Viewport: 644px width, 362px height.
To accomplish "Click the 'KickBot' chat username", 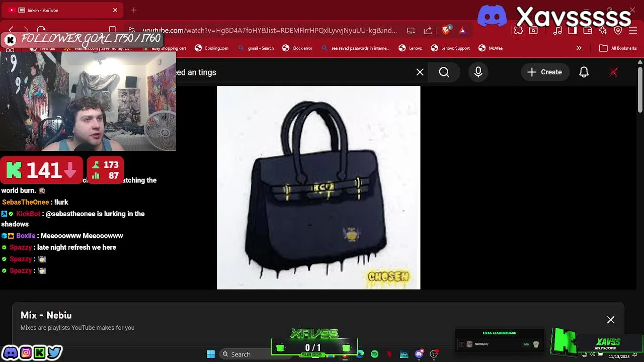I will (x=28, y=214).
